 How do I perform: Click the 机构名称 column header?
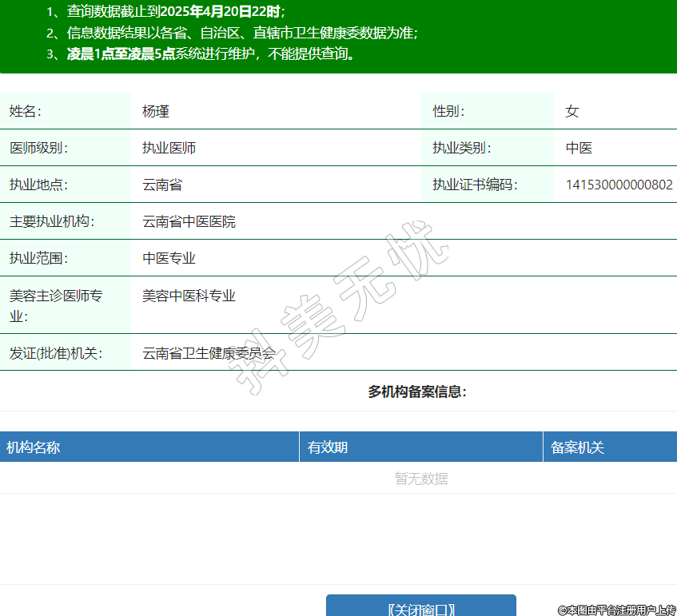[x=34, y=447]
